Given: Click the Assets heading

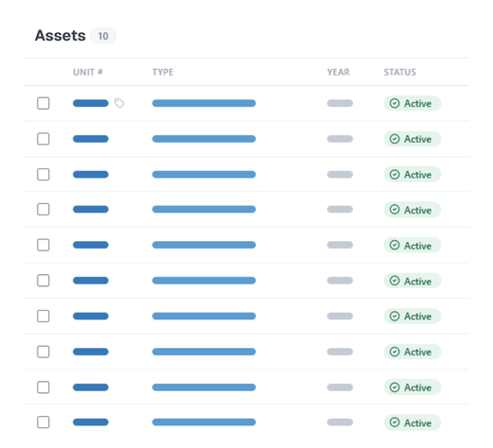Looking at the screenshot, I should 60,35.
